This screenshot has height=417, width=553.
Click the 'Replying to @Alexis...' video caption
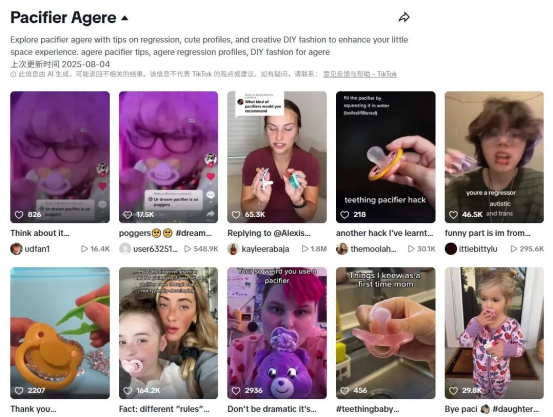[269, 233]
